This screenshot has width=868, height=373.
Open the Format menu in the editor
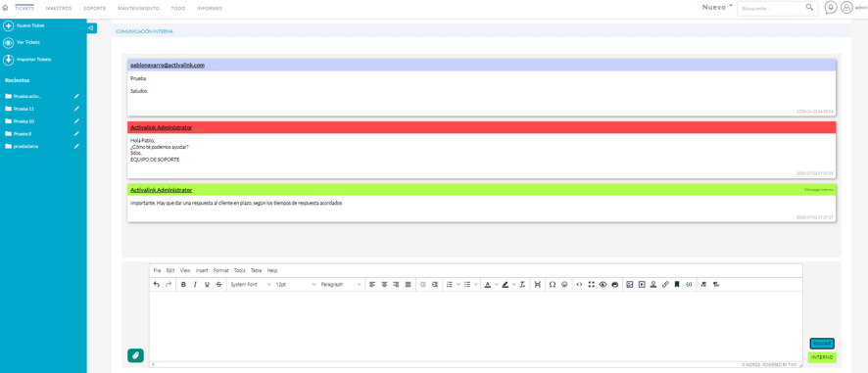click(220, 270)
